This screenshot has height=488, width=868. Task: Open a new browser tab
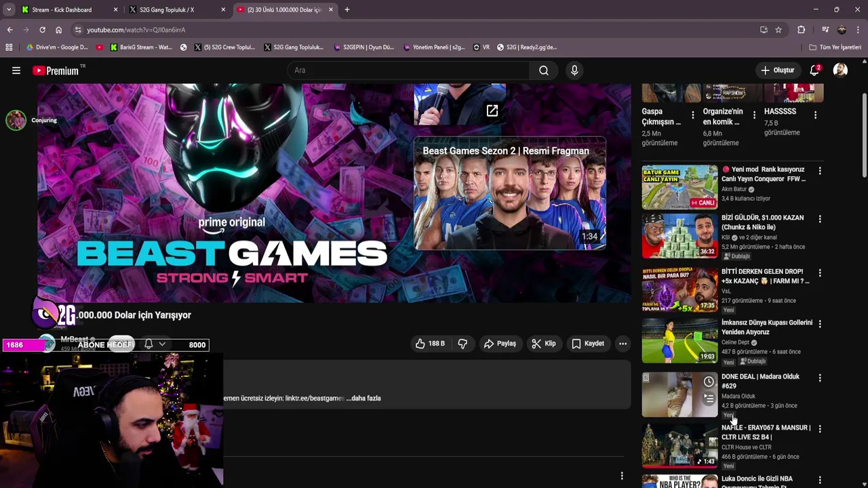point(347,9)
